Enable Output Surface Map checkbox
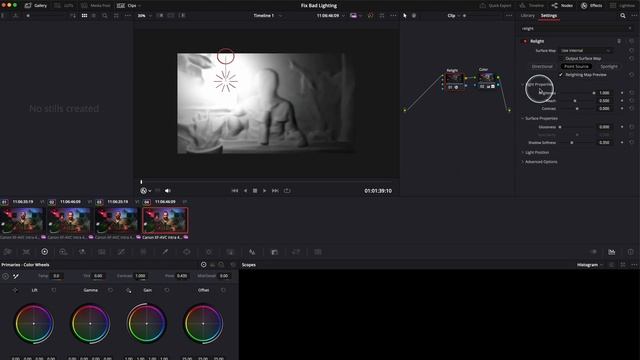The height and width of the screenshot is (360, 640). 562,58
